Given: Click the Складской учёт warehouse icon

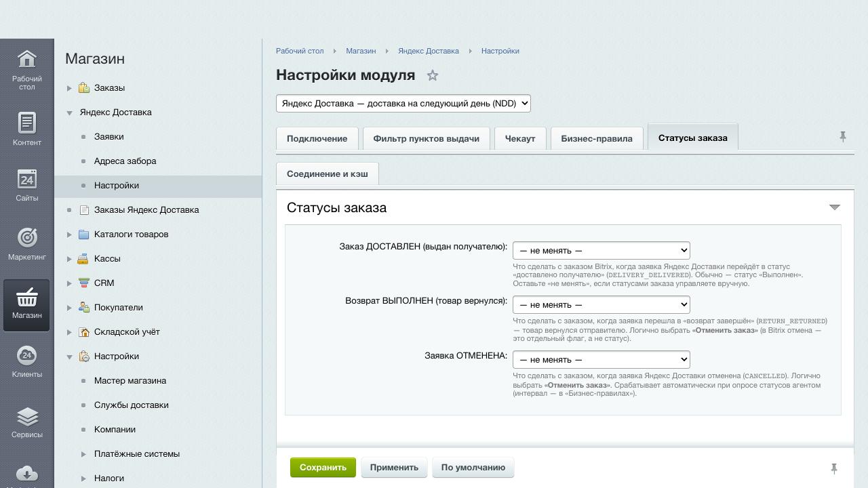Looking at the screenshot, I should 84,332.
